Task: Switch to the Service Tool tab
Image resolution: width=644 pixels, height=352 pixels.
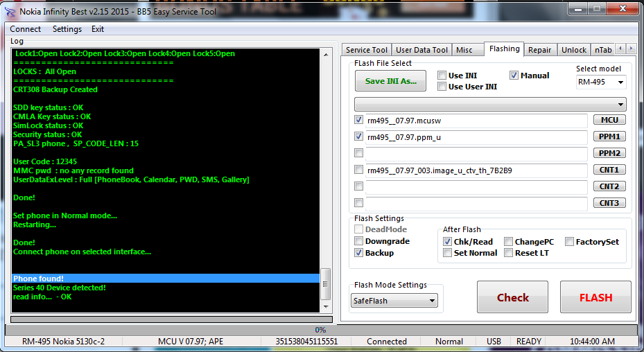Action: pos(366,50)
